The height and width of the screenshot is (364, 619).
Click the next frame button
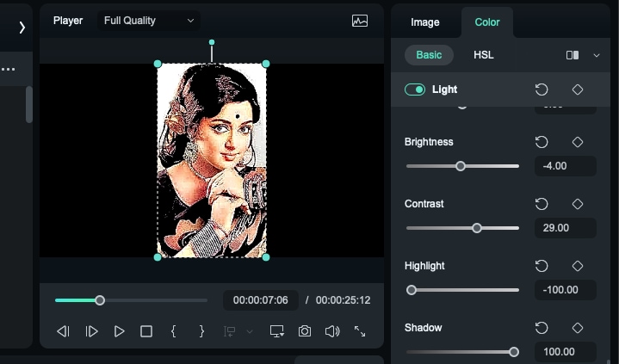(x=91, y=331)
